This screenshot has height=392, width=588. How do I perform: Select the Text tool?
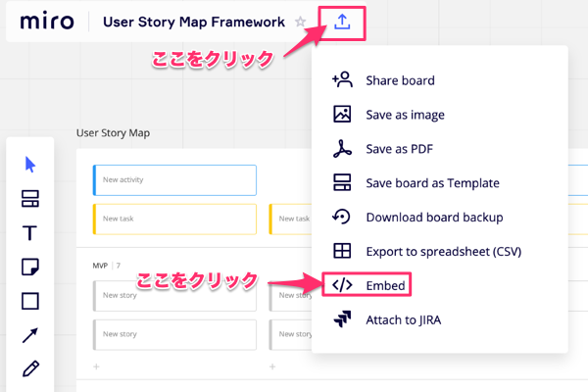pos(29,233)
